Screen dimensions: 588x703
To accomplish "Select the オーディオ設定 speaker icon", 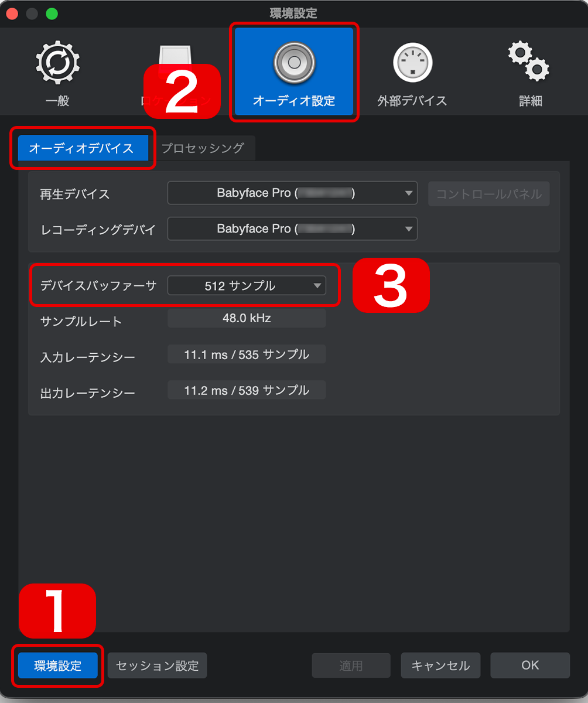I will [x=294, y=62].
